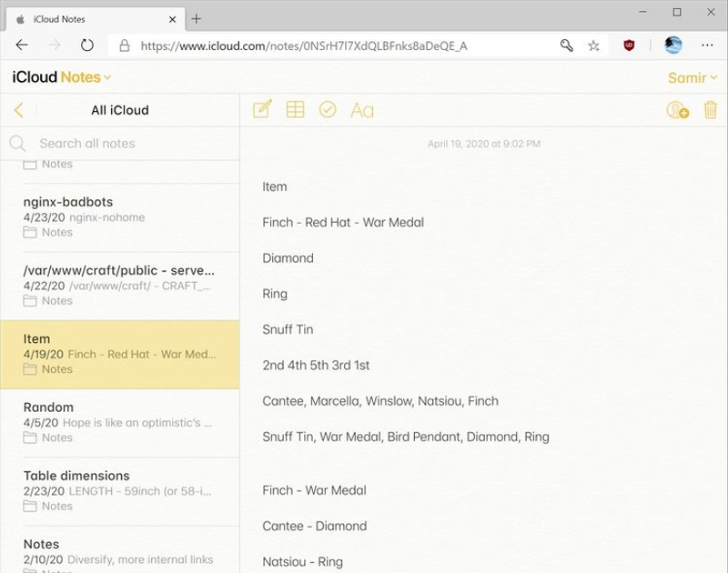Click line 'Cantee - Diamond'
The height and width of the screenshot is (573, 728).
pyautogui.click(x=314, y=526)
